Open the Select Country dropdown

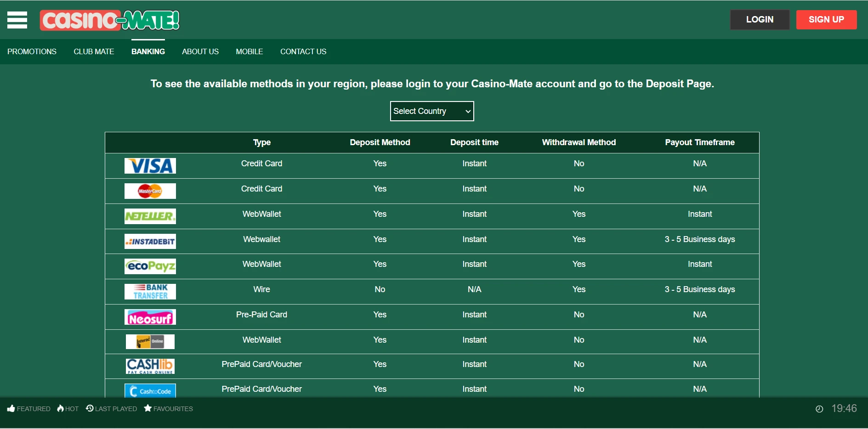tap(432, 111)
